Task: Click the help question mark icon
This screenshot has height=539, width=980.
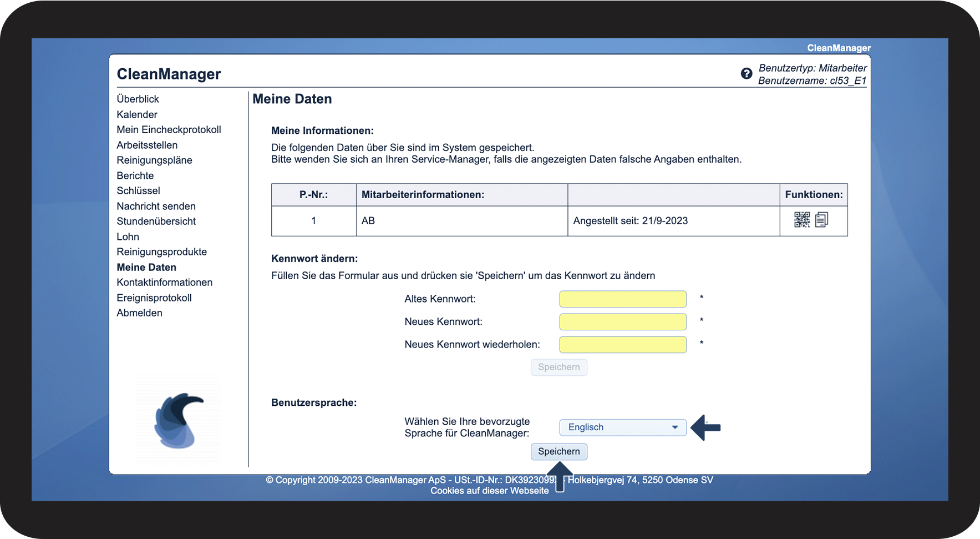Action: 747,74
